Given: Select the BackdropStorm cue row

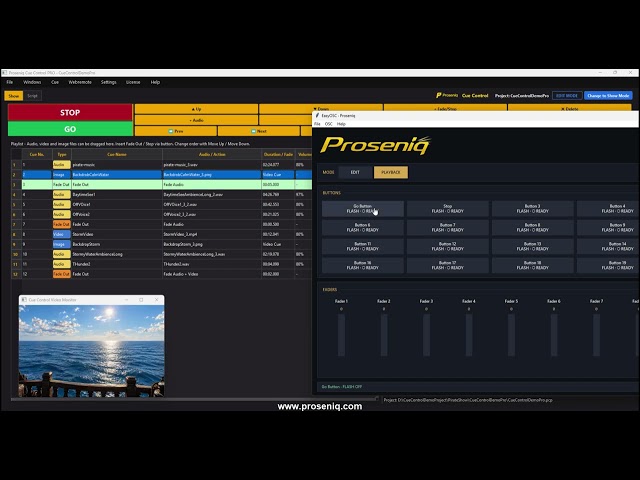Looking at the screenshot, I should [x=162, y=244].
